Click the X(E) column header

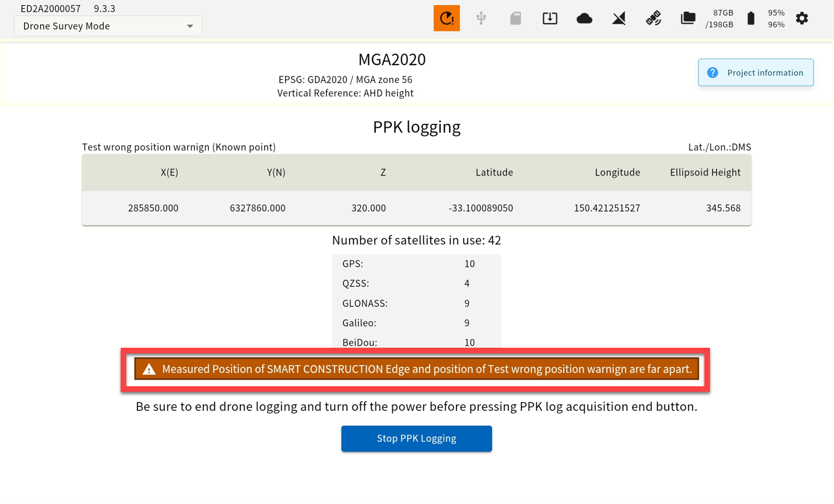(x=169, y=172)
